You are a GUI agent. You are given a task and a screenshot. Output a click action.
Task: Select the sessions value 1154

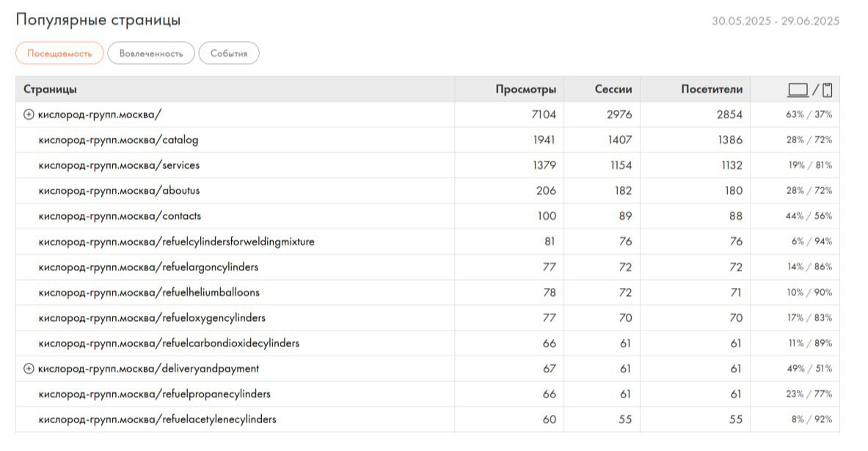point(621,166)
